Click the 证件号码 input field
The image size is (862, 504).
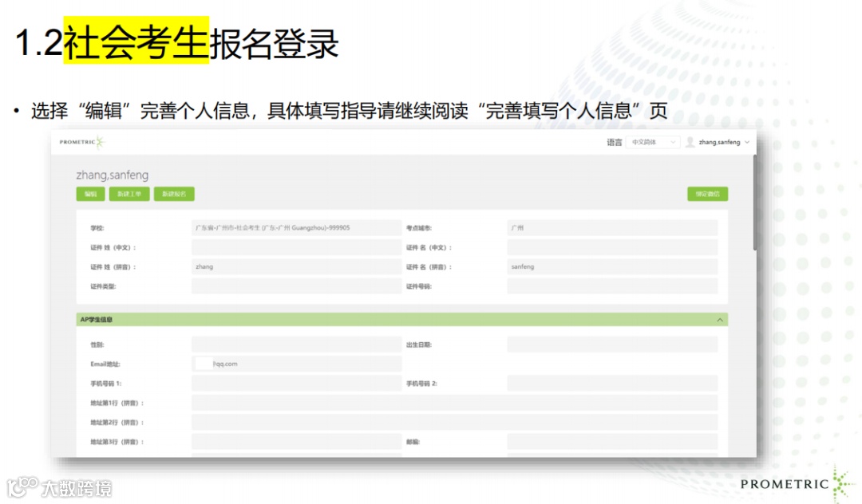(612, 286)
